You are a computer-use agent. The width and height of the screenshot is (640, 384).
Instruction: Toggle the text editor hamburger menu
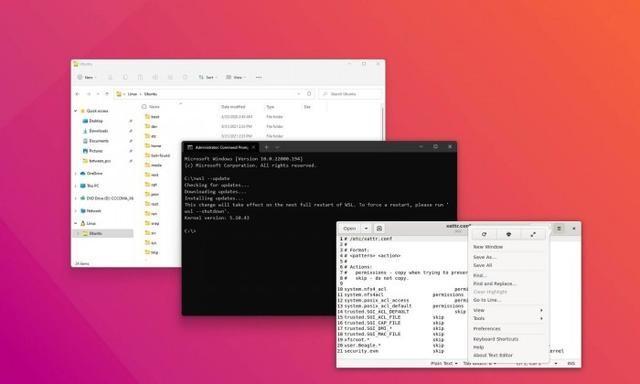[559, 229]
